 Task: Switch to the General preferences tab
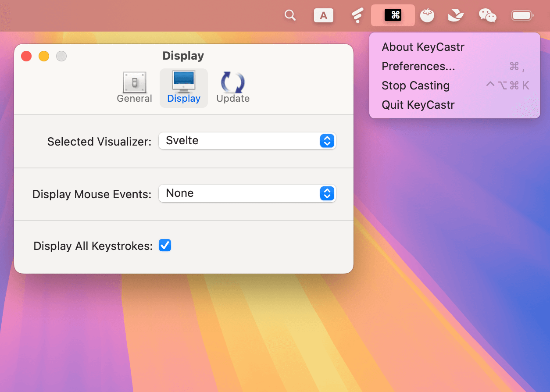(134, 88)
